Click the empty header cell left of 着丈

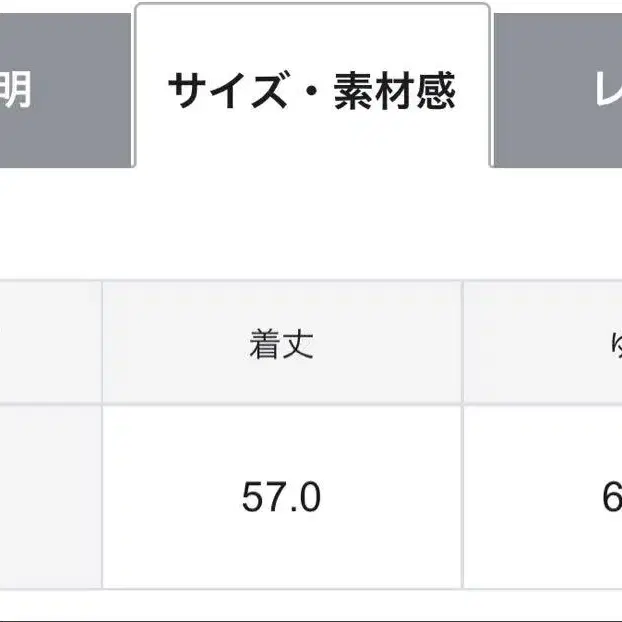[x=50, y=344]
